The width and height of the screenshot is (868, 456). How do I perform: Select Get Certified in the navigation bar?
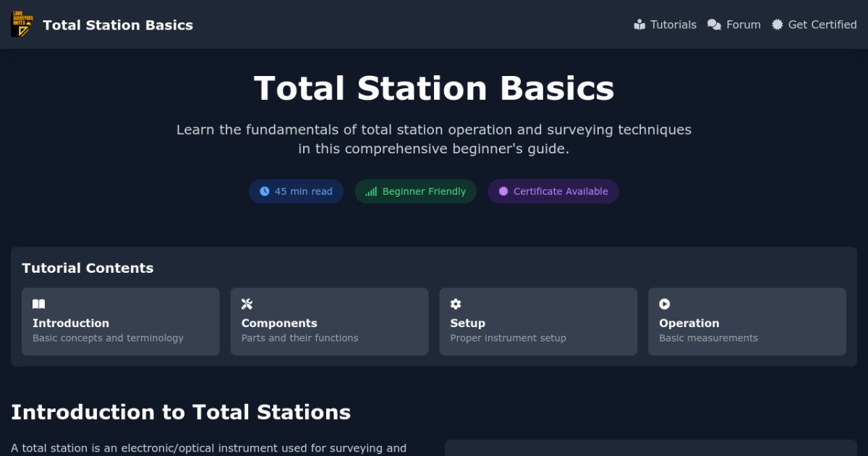821,24
